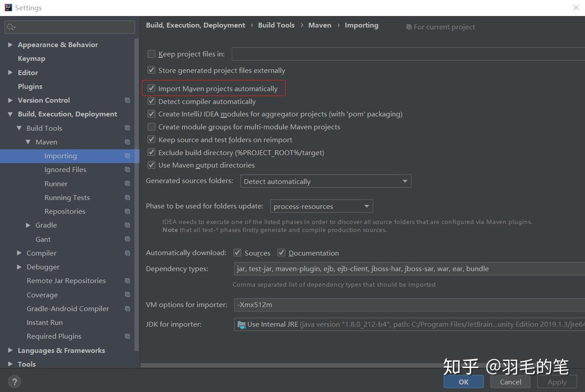Click the Apply button

[x=557, y=382]
